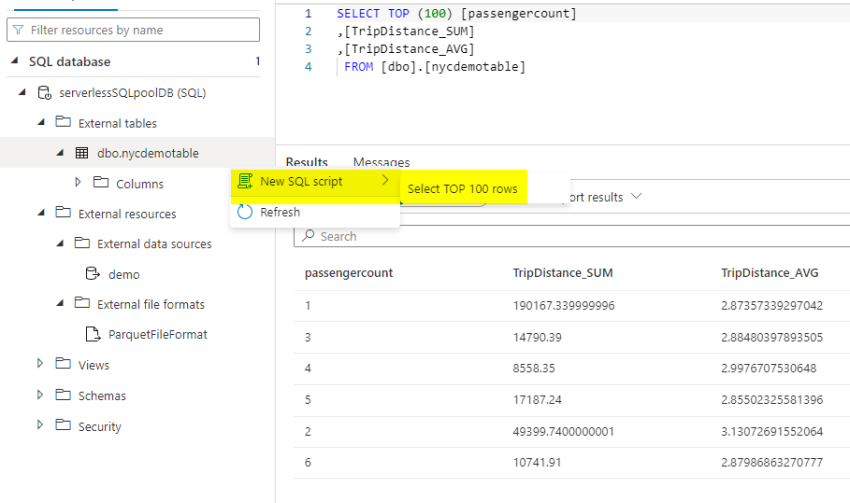Click the serverlessSQLpoolDB database icon
Image resolution: width=850 pixels, height=503 pixels.
tap(44, 93)
